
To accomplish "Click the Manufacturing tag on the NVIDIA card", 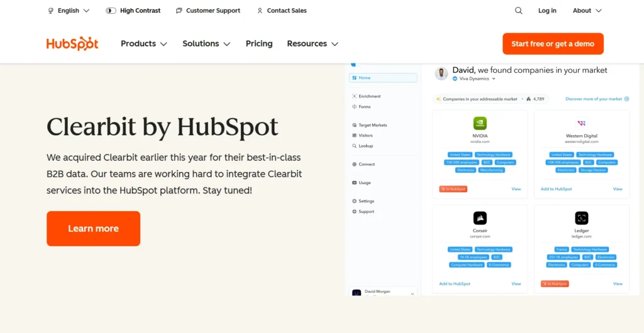I will [x=492, y=170].
